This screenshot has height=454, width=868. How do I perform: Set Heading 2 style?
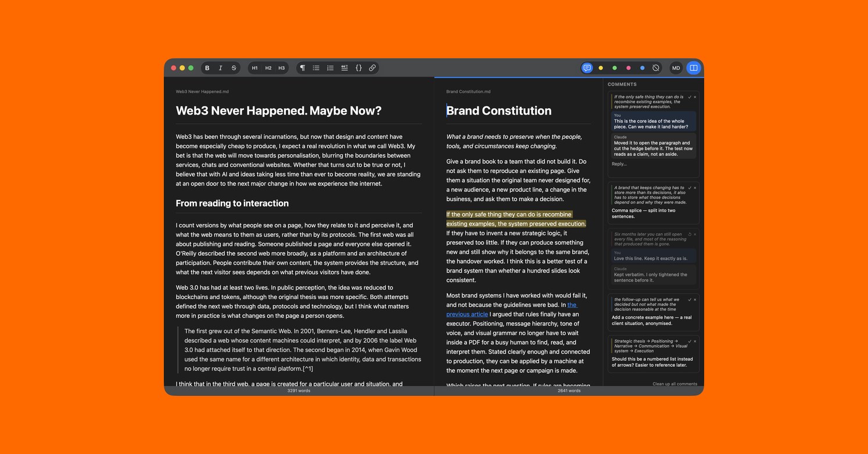point(268,68)
